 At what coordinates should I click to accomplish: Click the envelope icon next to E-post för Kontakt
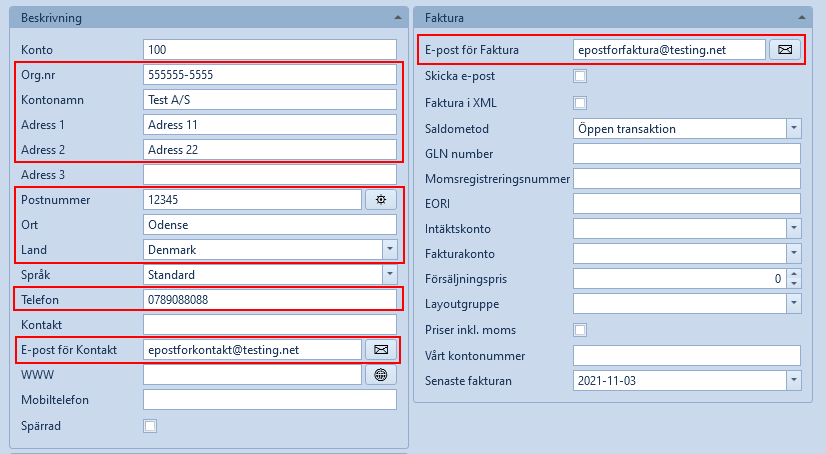coord(380,349)
